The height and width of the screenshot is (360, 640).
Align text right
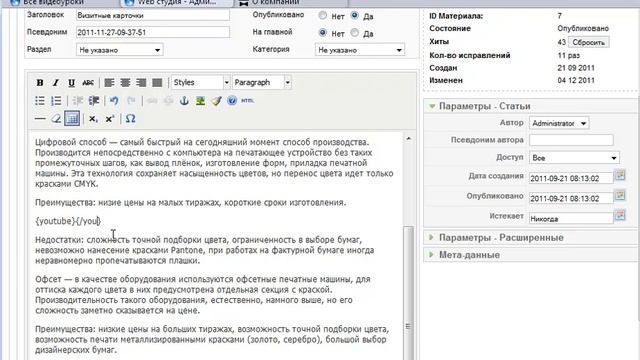[x=141, y=82]
